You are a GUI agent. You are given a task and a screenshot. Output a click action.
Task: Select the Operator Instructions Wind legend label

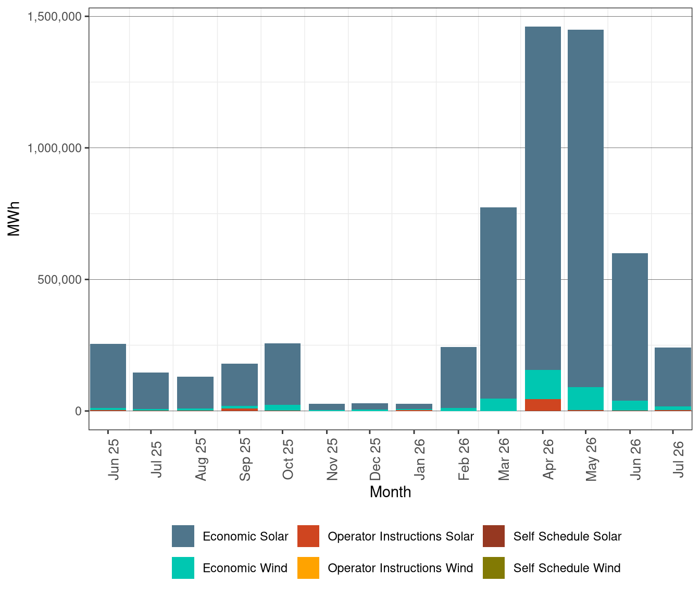(401, 568)
